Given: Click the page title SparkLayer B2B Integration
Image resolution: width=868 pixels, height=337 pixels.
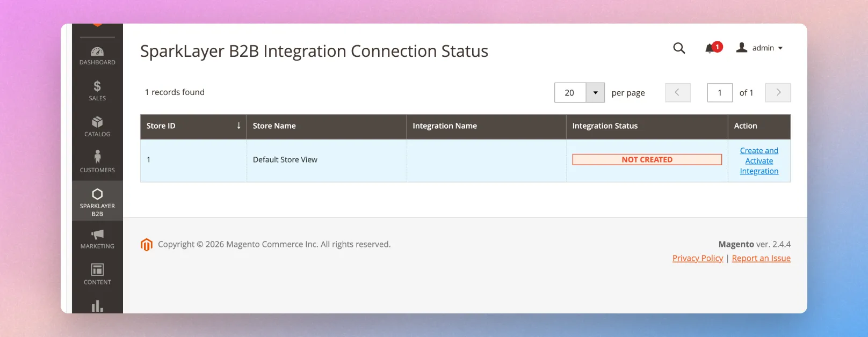Looking at the screenshot, I should coord(314,51).
